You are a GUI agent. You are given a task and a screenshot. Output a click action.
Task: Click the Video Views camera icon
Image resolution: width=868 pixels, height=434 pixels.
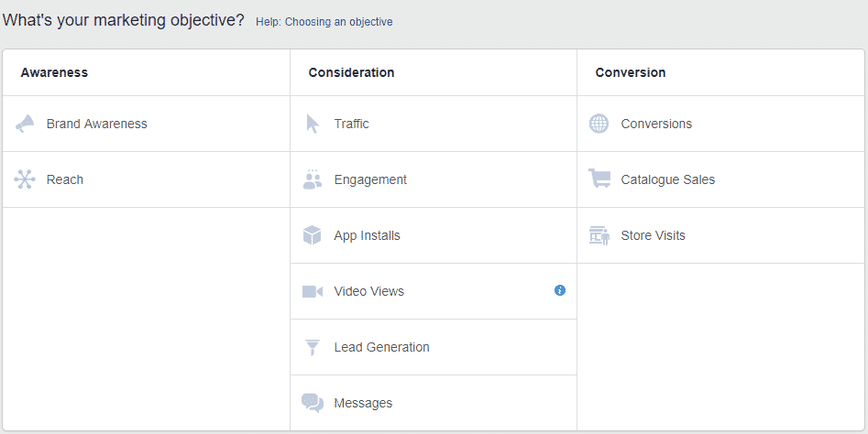pyautogui.click(x=313, y=291)
